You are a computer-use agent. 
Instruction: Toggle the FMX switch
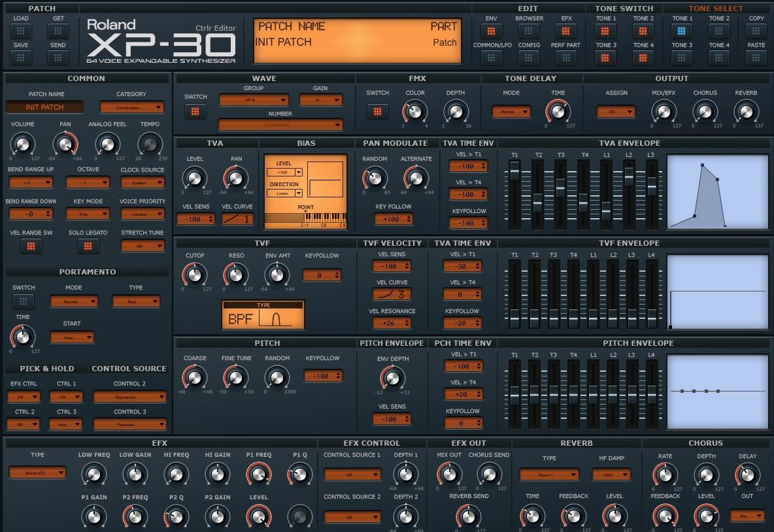(378, 112)
